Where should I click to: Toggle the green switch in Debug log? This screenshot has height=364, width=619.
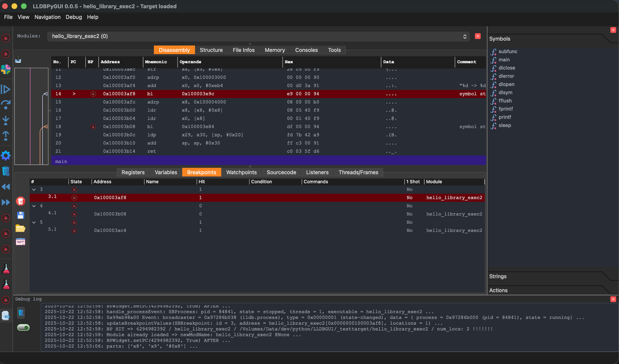23,328
